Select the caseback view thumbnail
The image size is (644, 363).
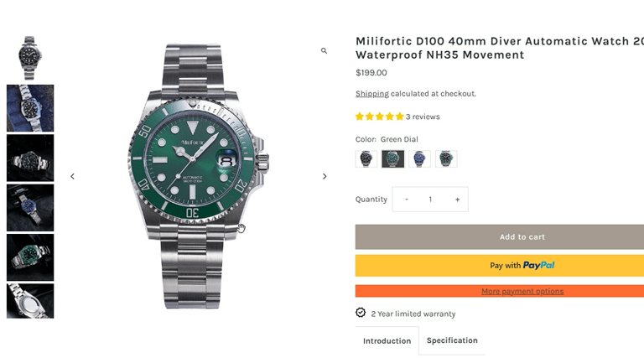(30, 301)
